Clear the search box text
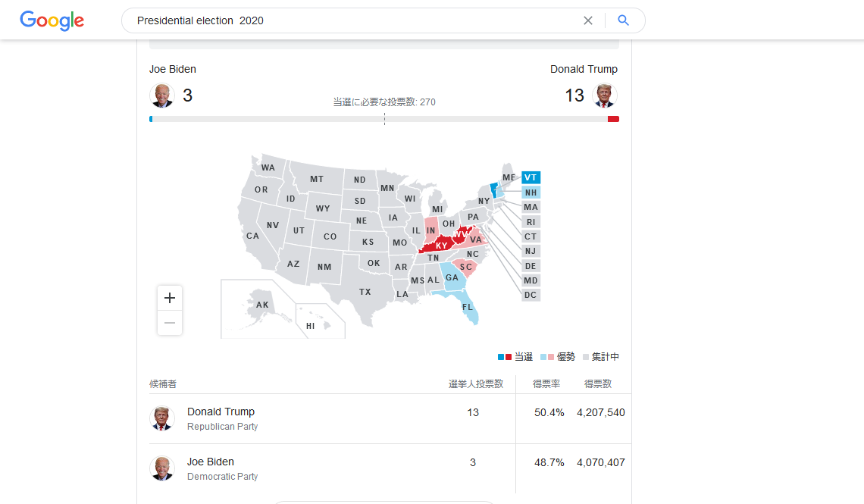 (x=588, y=20)
